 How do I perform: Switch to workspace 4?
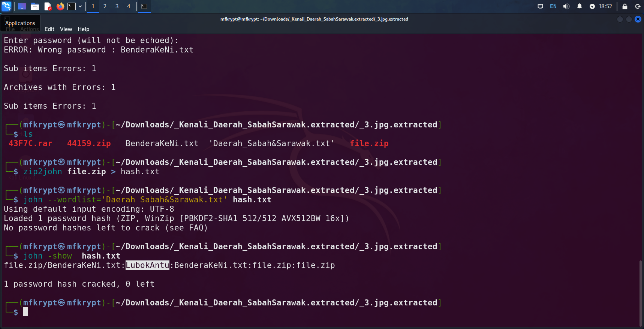click(x=129, y=6)
